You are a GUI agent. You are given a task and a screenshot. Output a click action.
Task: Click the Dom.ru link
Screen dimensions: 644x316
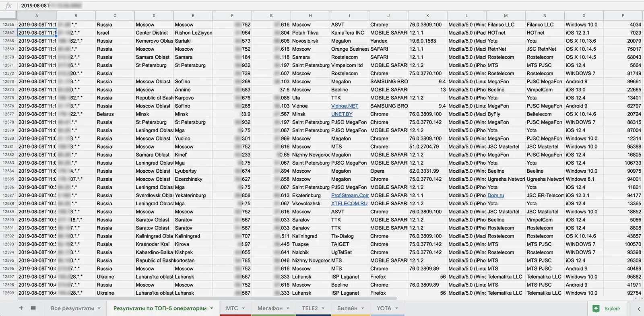pos(496,195)
